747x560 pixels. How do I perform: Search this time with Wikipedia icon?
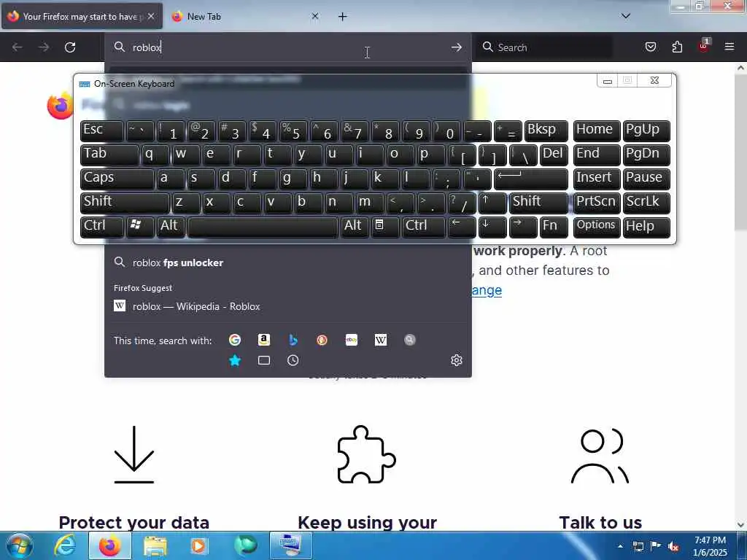pyautogui.click(x=381, y=340)
